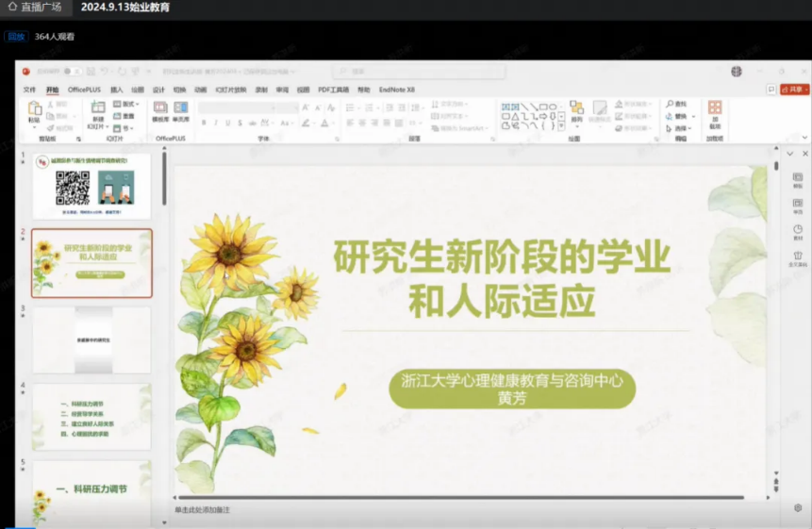Click the slide panel vertical scrollbar

point(164,179)
